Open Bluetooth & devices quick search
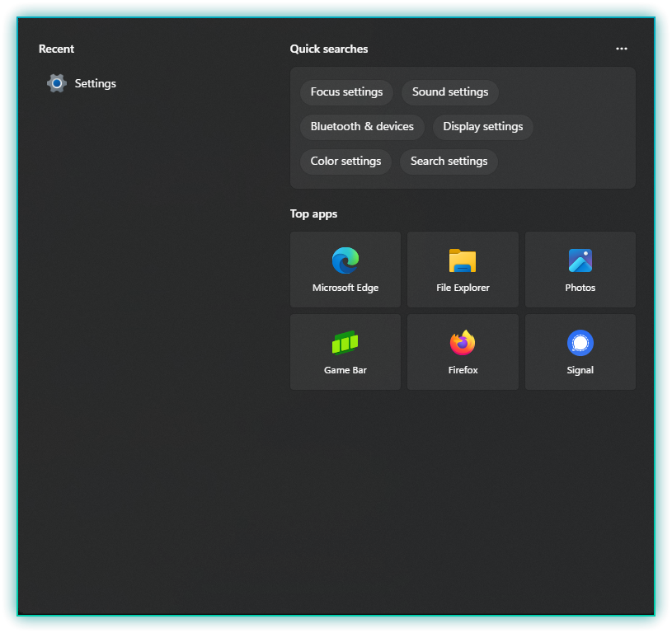Image resolution: width=672 pixels, height=633 pixels. pyautogui.click(x=362, y=127)
